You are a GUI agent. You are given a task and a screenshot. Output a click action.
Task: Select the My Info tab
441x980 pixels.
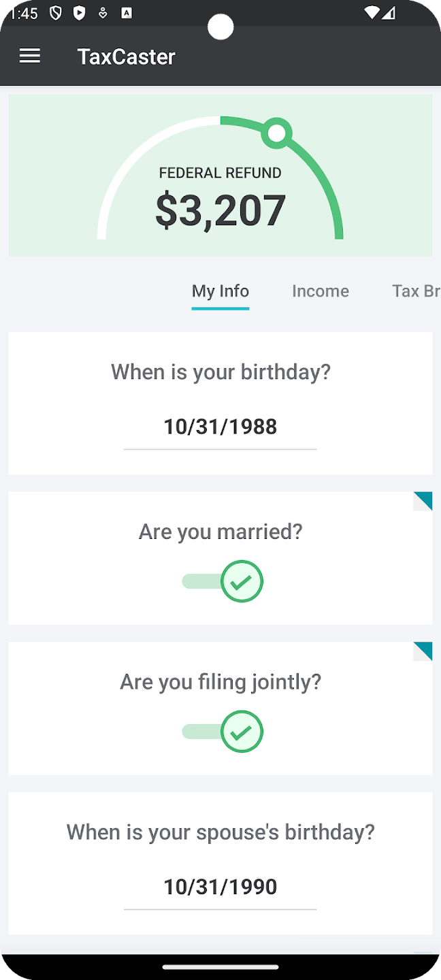(220, 291)
